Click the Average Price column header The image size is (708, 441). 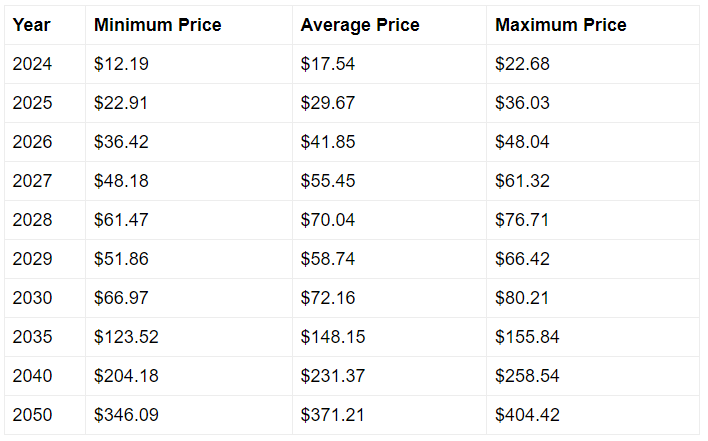pos(389,25)
